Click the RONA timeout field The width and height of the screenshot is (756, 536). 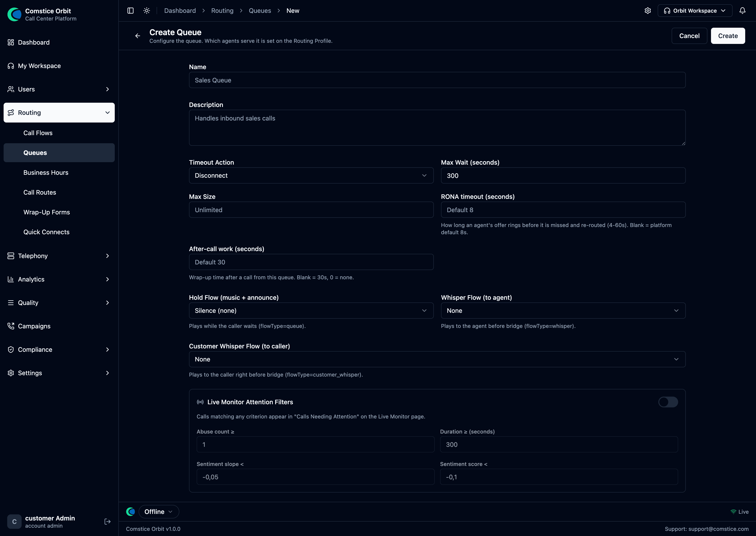pos(563,210)
